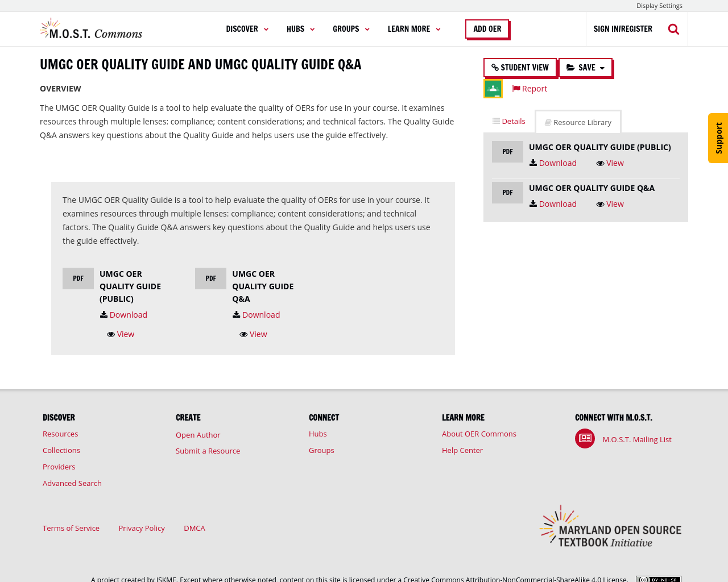Expand the Save options dropdown
The width and height of the screenshot is (728, 582).
point(586,66)
